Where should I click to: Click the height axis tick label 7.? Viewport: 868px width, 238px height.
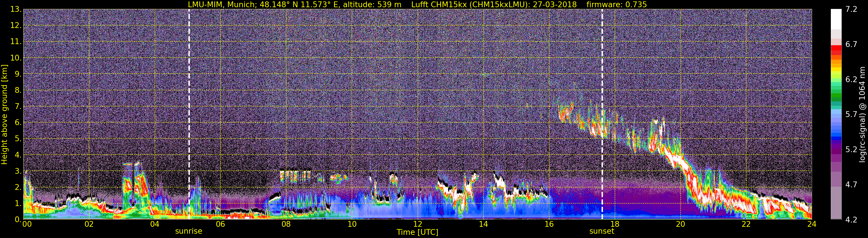point(18,107)
